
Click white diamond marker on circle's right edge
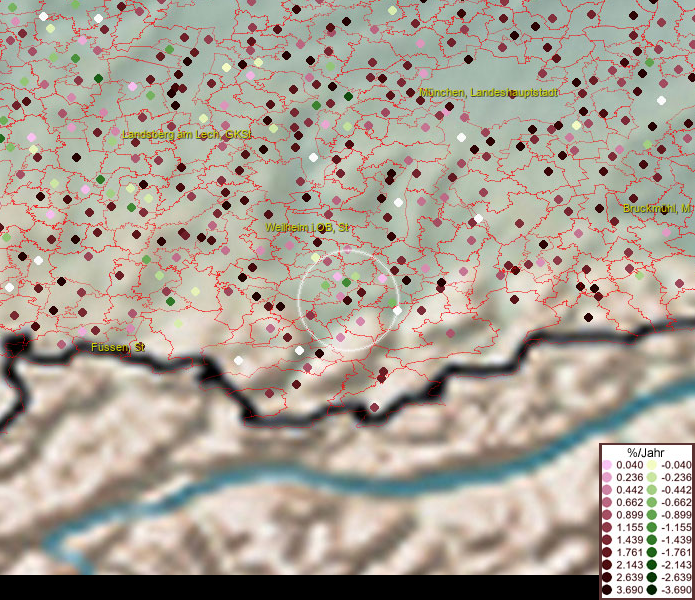click(397, 311)
